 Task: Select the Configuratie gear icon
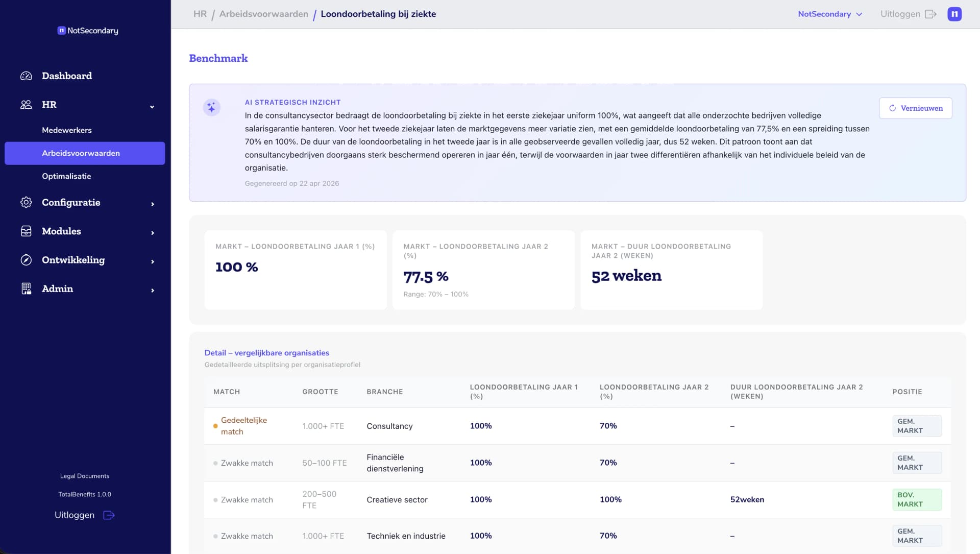[26, 202]
